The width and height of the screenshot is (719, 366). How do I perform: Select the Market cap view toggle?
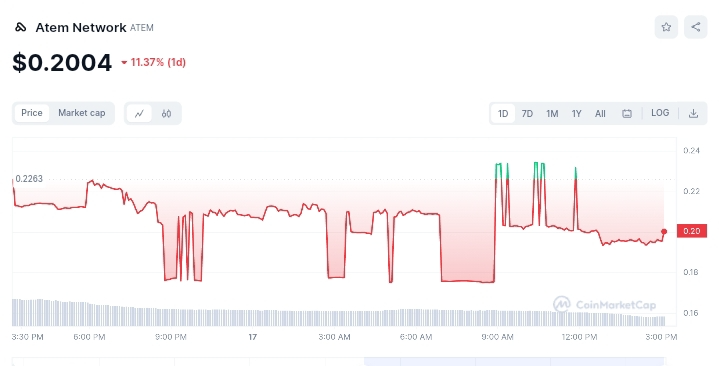tap(82, 113)
